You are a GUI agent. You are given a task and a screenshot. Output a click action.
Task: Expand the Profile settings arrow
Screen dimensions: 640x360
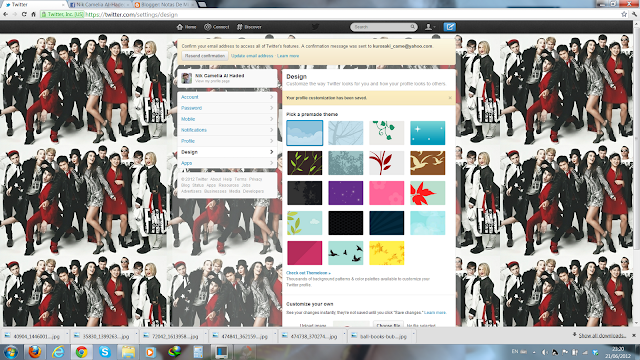click(271, 141)
